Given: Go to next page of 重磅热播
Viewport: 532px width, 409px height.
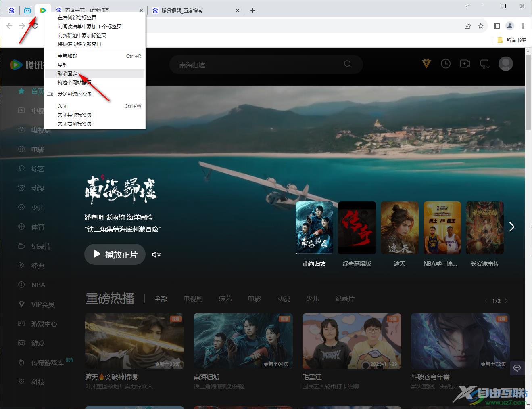Looking at the screenshot, I should point(506,301).
